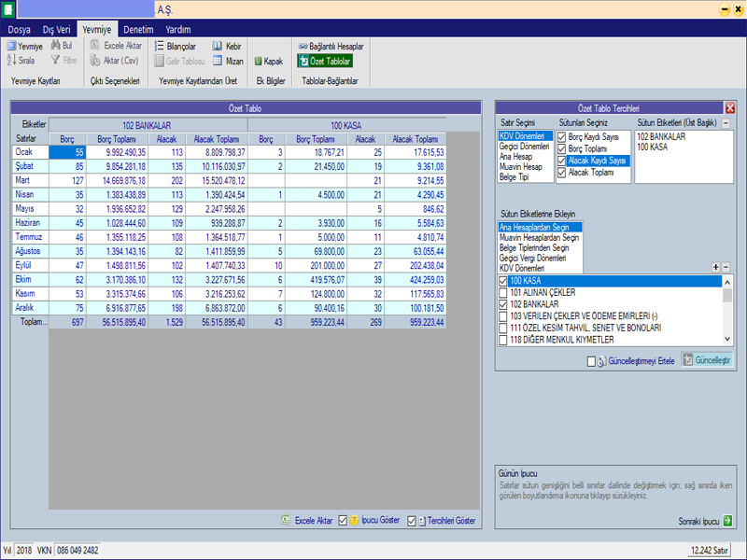747x560 pixels.
Task: Click the Kapak cover icon
Action: coord(258,61)
